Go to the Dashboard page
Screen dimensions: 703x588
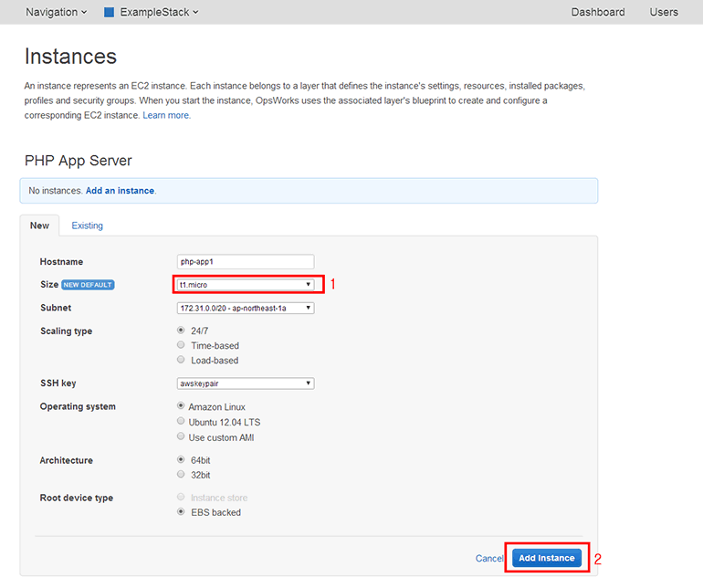597,13
